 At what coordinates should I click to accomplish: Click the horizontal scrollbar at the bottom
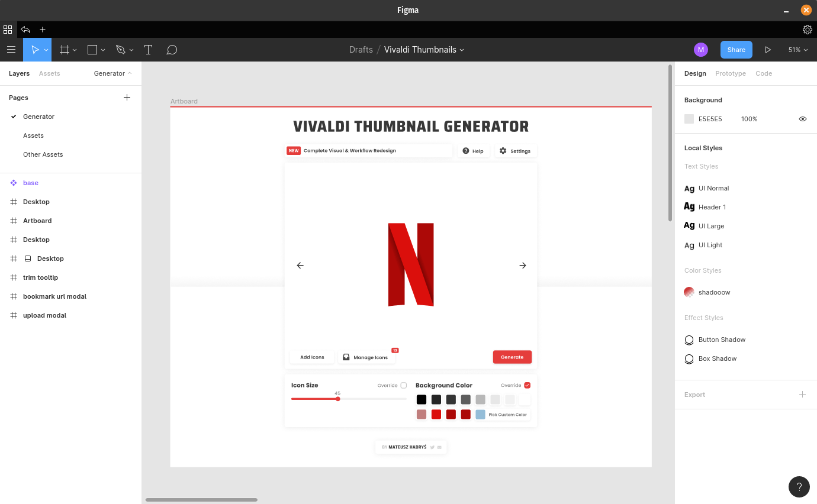(201, 499)
